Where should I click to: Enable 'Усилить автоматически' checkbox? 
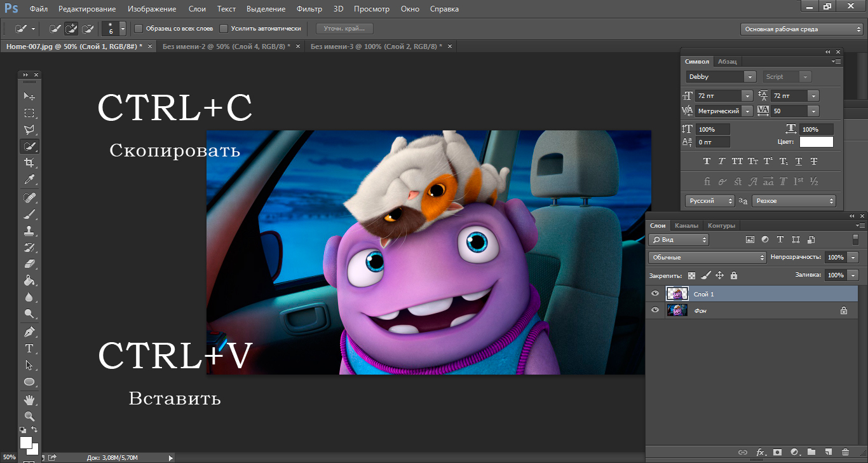click(224, 29)
